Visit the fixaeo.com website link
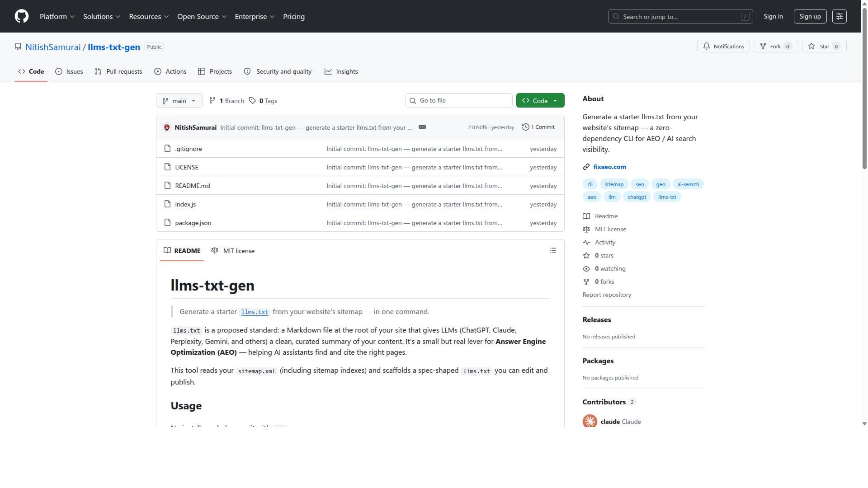The image size is (868, 488). [x=609, y=167]
